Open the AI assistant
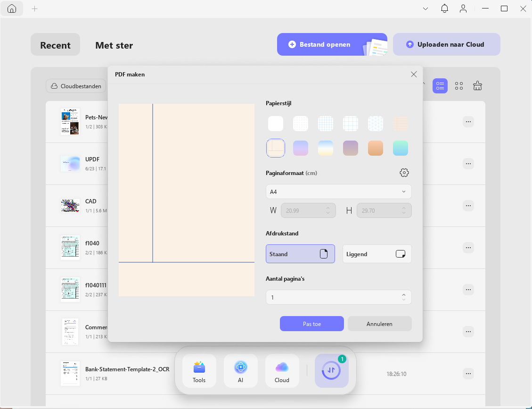The width and height of the screenshot is (532, 409). (x=240, y=371)
